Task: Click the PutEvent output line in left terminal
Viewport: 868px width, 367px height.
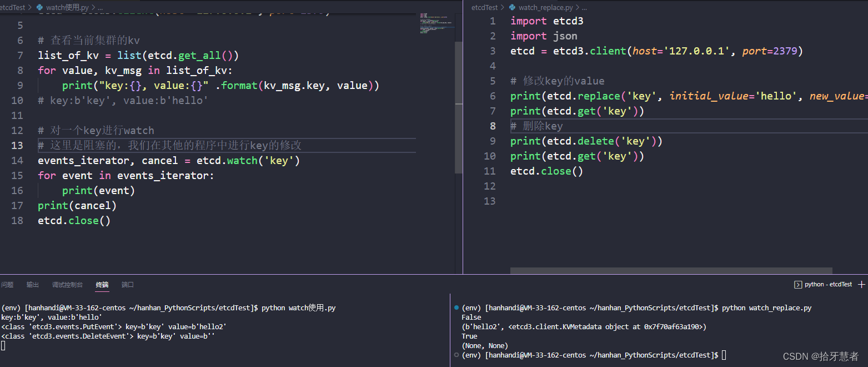Action: click(114, 326)
